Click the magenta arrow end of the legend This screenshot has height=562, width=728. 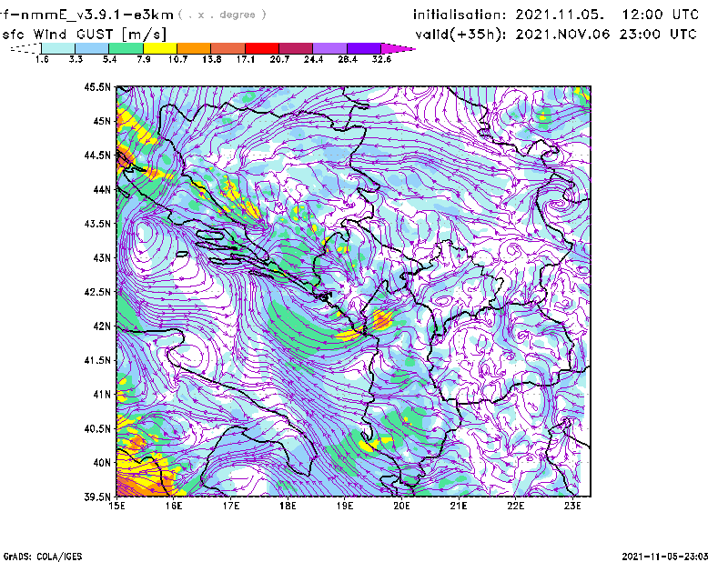click(x=398, y=48)
